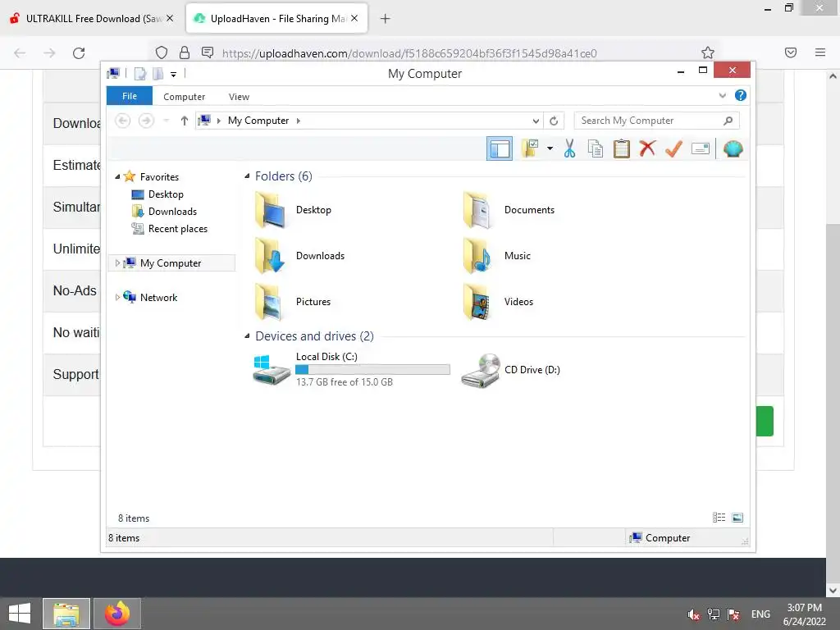Viewport: 840px width, 630px height.
Task: Collapse the Folders (6) group
Action: 247,176
